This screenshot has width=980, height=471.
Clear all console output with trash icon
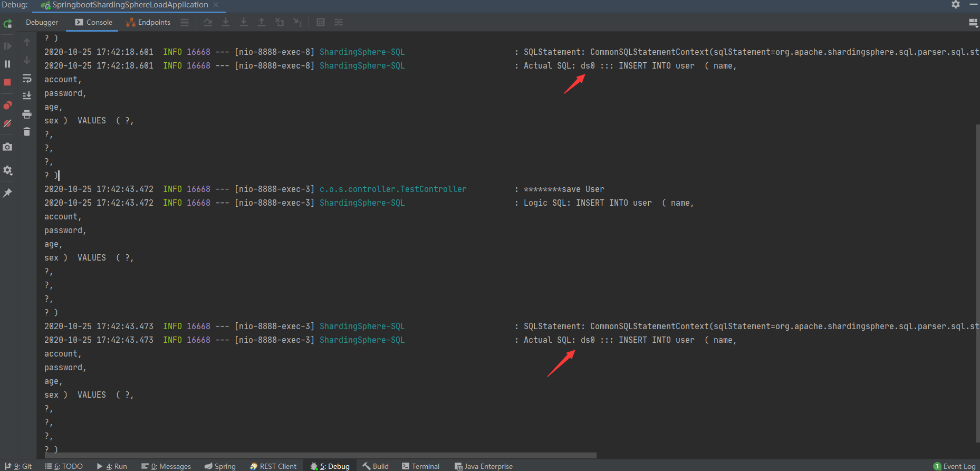pos(27,132)
